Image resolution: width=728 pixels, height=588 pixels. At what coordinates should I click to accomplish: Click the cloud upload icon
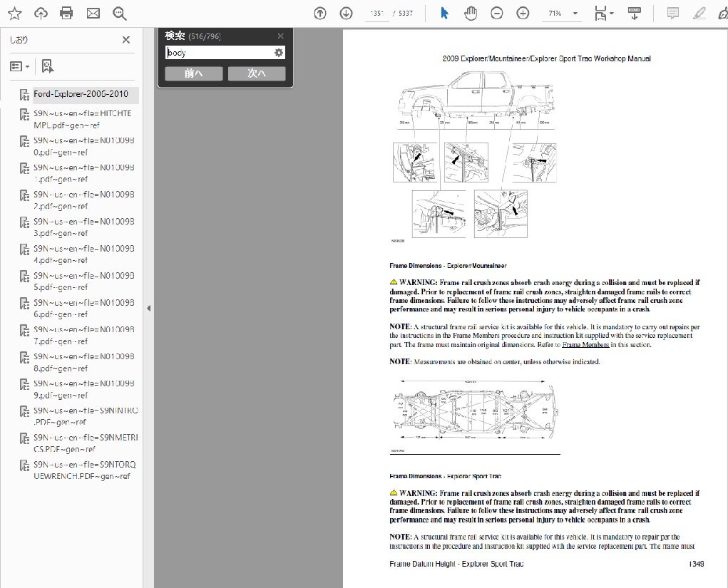[x=41, y=14]
